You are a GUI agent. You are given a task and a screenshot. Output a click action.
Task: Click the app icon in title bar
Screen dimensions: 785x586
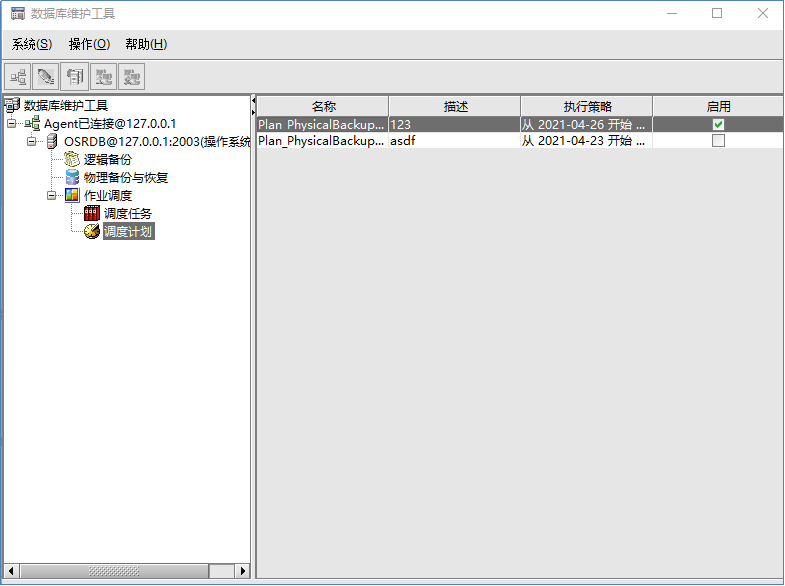(18, 13)
